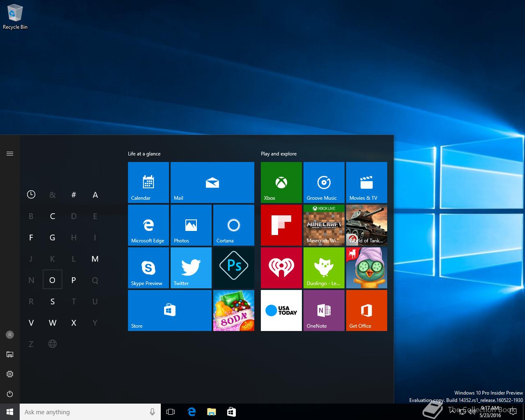Select the Recycle Bin desktop icon
The image size is (525, 420).
click(x=15, y=17)
